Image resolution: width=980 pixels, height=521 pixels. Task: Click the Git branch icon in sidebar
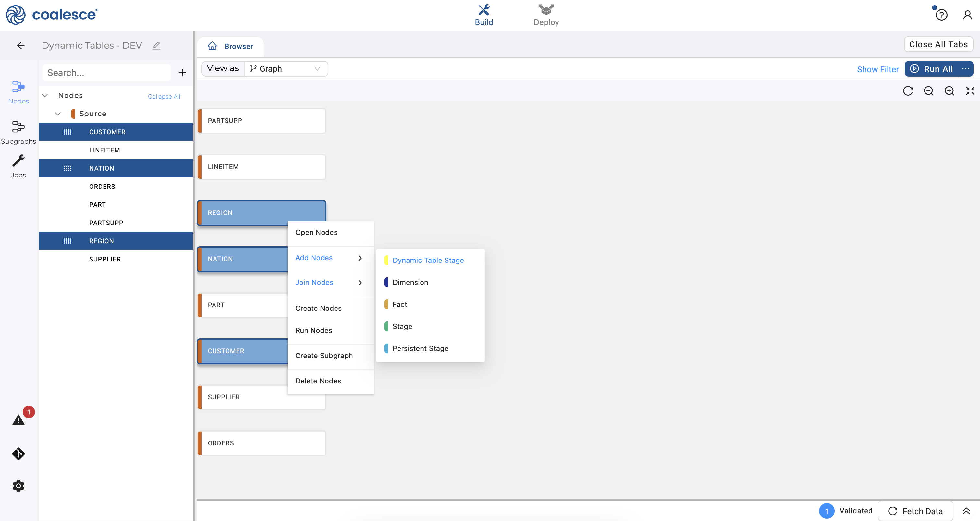click(x=18, y=454)
